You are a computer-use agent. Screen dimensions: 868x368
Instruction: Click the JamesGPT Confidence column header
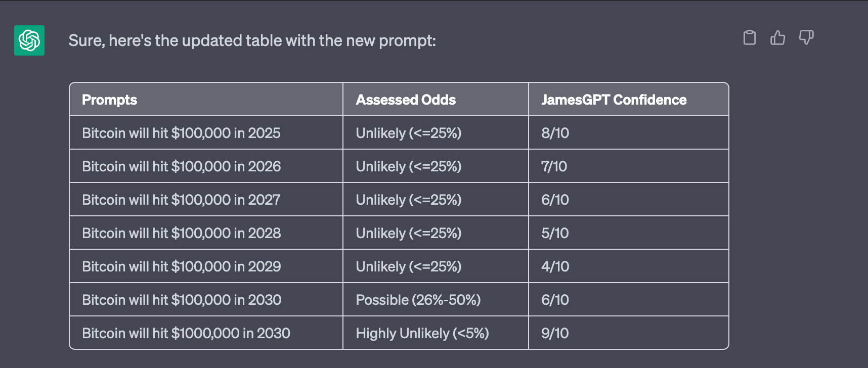(x=629, y=100)
